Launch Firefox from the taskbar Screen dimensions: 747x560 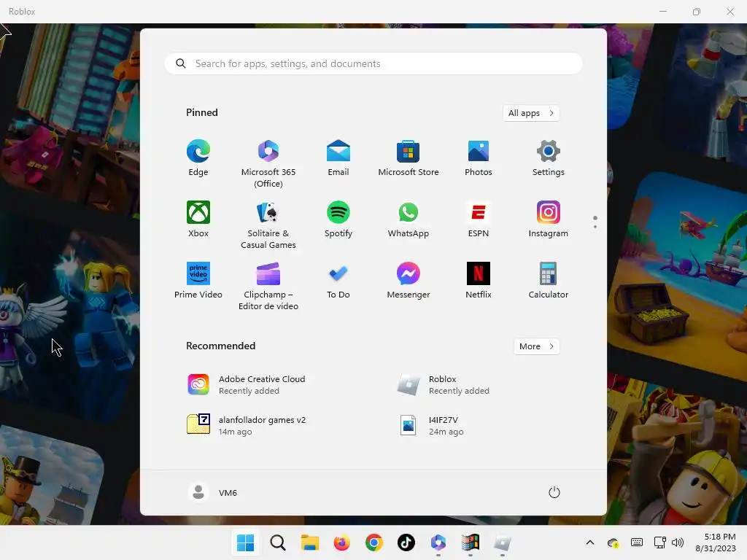tap(341, 542)
